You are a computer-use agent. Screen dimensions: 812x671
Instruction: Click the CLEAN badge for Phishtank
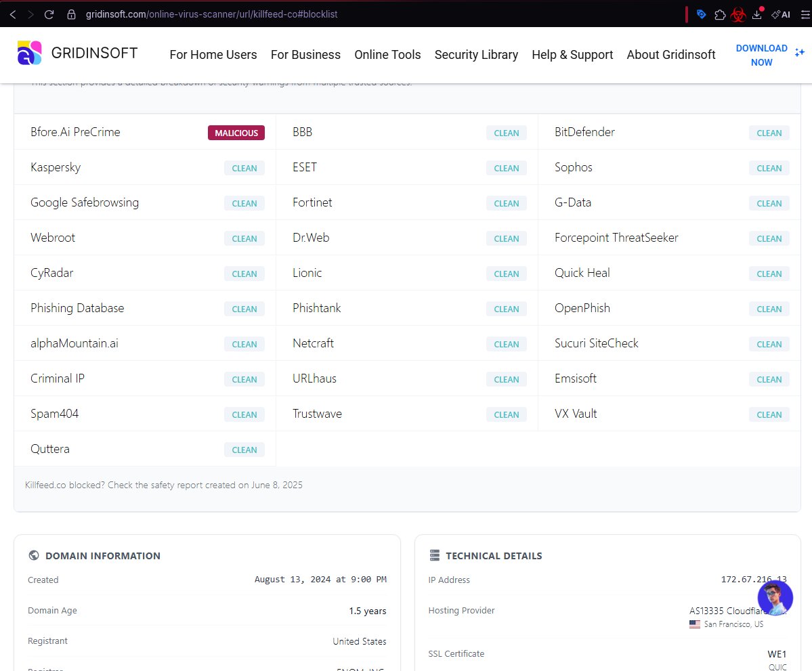pyautogui.click(x=507, y=309)
